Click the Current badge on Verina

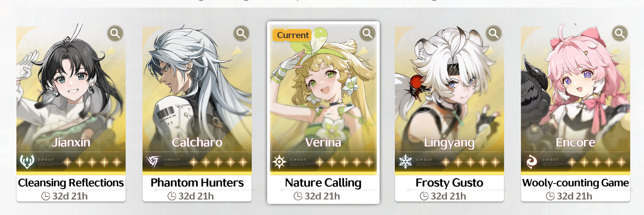(292, 35)
